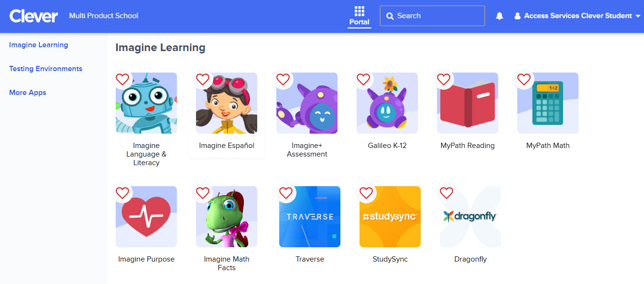Favorite Imagine Purpose with the heart toggle
Viewport: 644px width, 284px height.
(122, 193)
